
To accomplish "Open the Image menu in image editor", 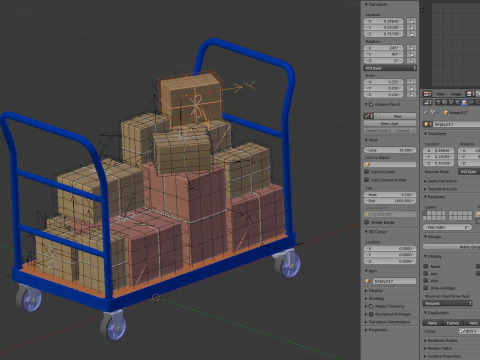I will 456,94.
